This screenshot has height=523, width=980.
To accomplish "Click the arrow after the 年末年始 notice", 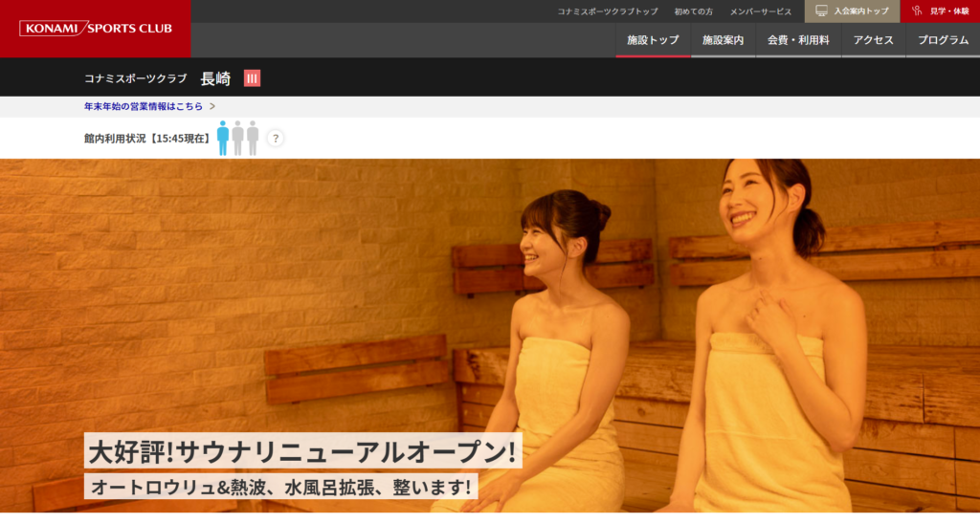I will (x=212, y=106).
